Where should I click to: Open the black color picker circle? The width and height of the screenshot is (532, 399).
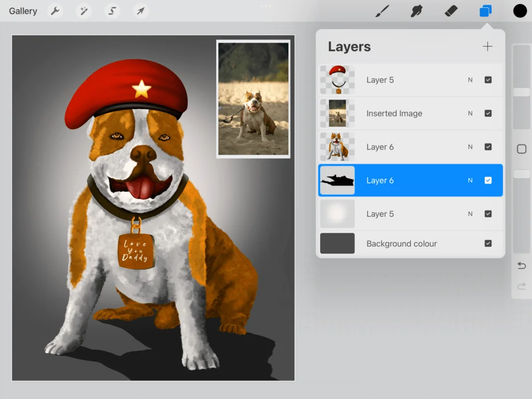520,11
